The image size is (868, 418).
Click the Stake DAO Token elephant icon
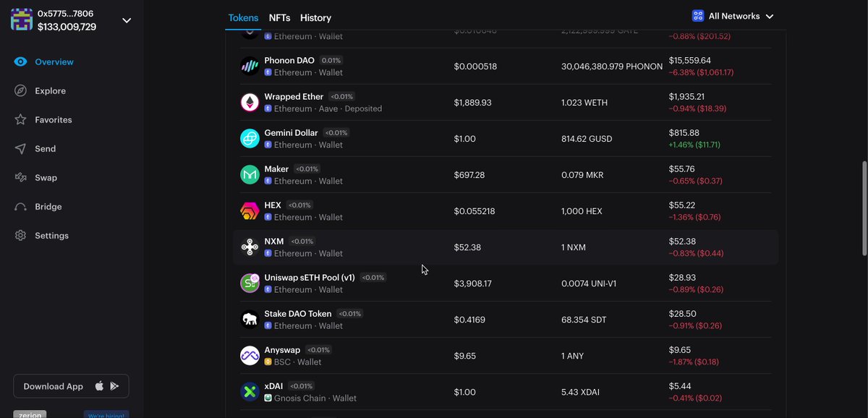[250, 320]
